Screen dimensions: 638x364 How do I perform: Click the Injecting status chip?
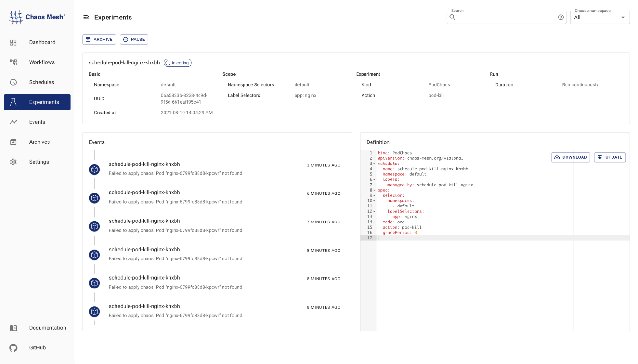pyautogui.click(x=177, y=62)
